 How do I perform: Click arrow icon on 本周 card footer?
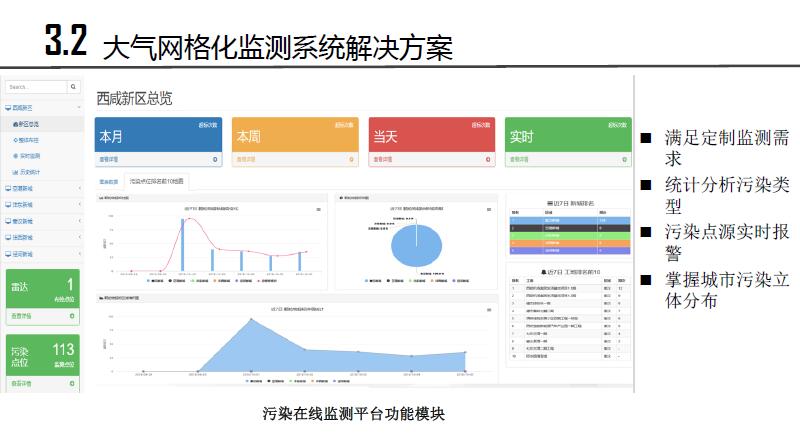[x=353, y=159]
